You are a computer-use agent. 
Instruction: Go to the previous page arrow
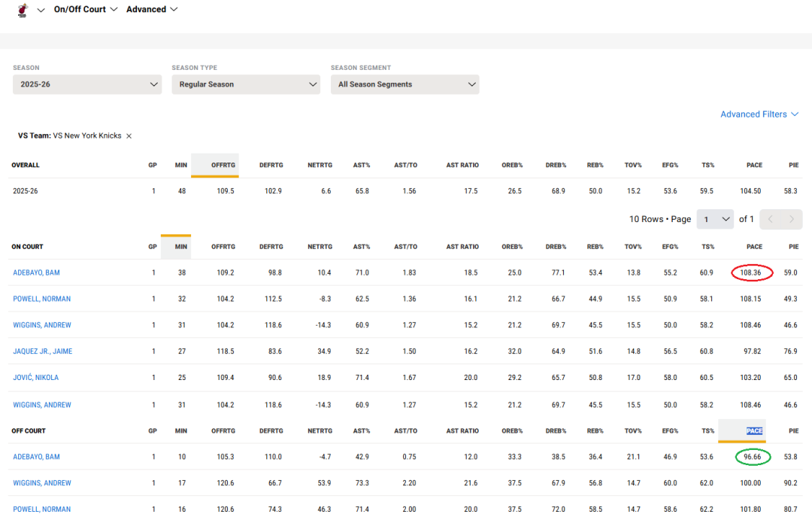tap(770, 219)
